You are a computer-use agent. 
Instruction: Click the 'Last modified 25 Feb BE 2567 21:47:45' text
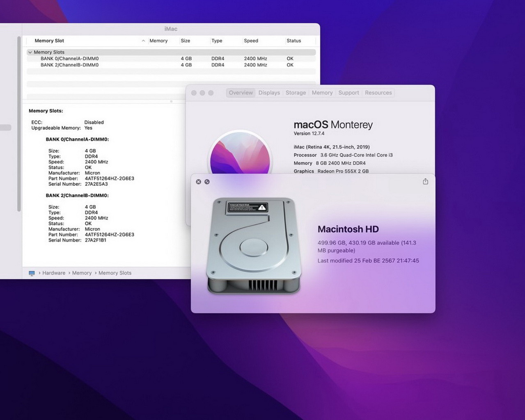[368, 261]
